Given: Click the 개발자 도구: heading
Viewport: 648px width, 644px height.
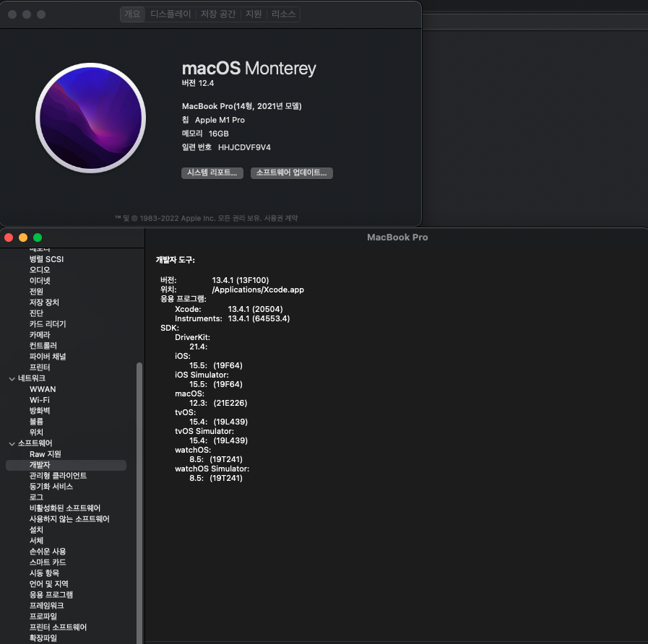Looking at the screenshot, I should (x=176, y=260).
